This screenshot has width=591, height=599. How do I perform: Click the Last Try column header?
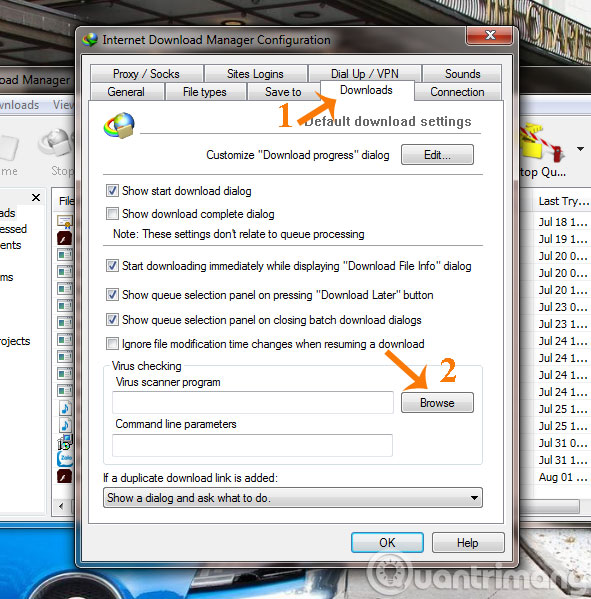(x=562, y=201)
